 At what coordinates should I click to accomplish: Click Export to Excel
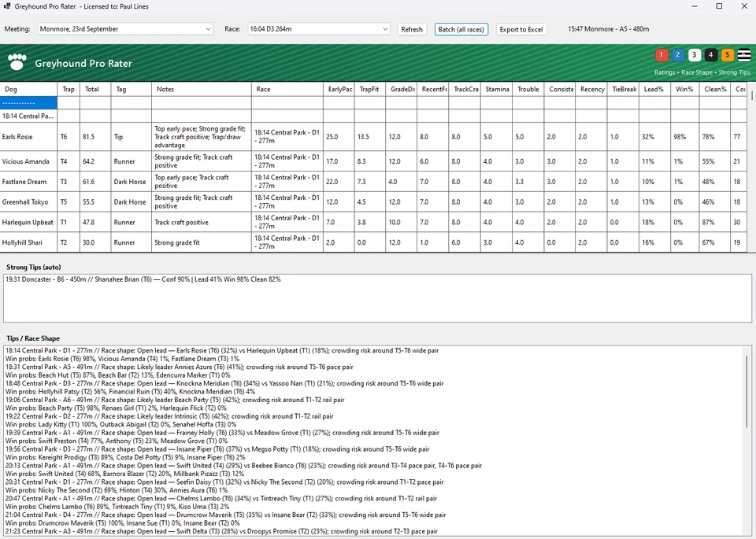point(521,29)
